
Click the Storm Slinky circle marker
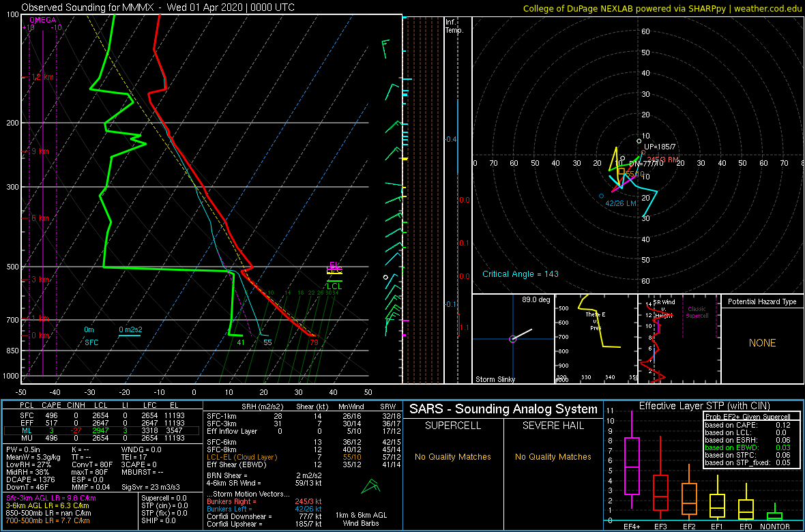(512, 339)
